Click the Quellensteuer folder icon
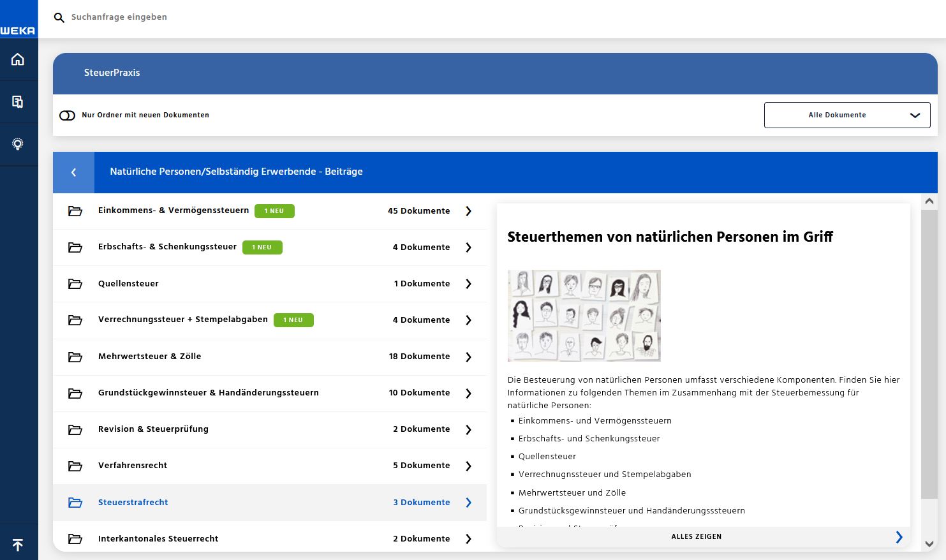The width and height of the screenshot is (946, 560). point(75,284)
